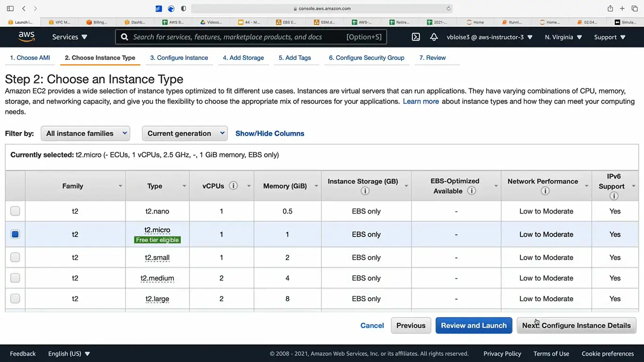This screenshot has width=644, height=362.
Task: Select the t2.small row checkbox
Action: coord(15,257)
